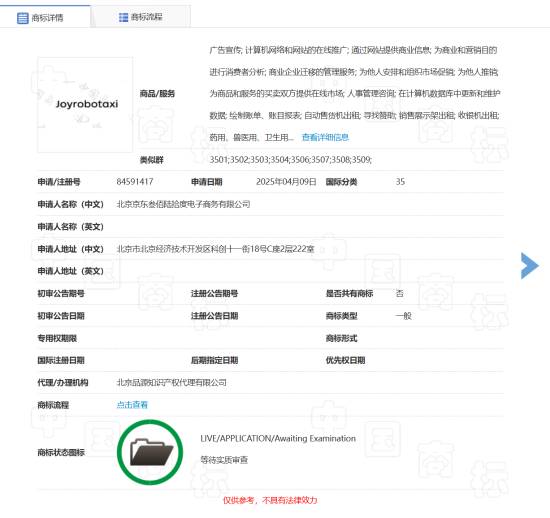Viewport: 550px width, 518px height.
Task: Click LIVE/APPLICATION/Awaiting Examination status text
Action: 278,438
